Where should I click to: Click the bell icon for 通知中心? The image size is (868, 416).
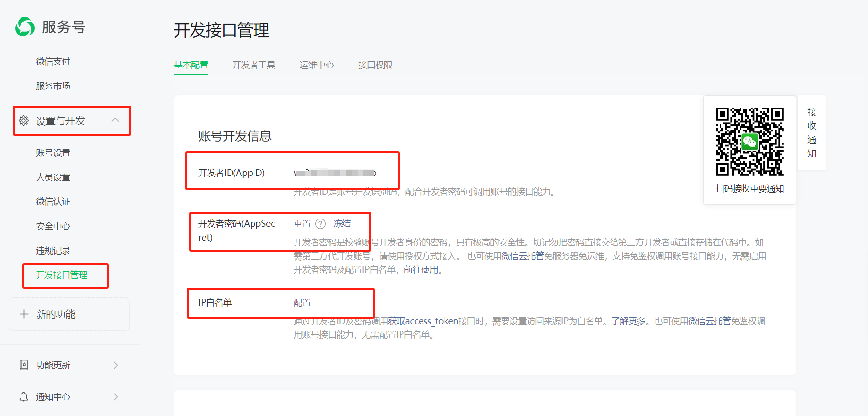23,396
